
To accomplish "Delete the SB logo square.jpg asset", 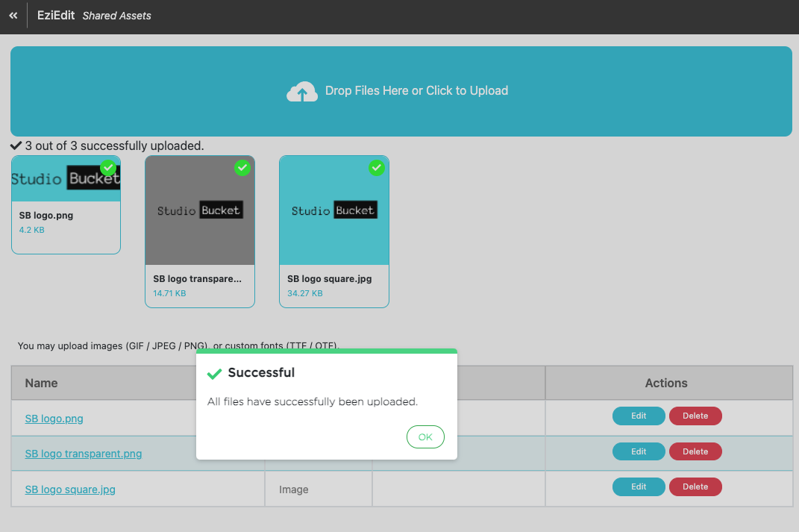I will click(x=695, y=486).
